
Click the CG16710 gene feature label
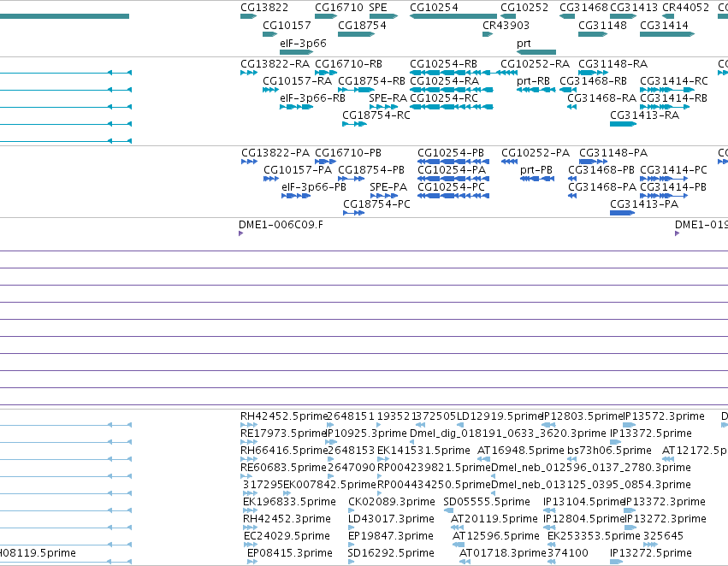click(x=339, y=8)
